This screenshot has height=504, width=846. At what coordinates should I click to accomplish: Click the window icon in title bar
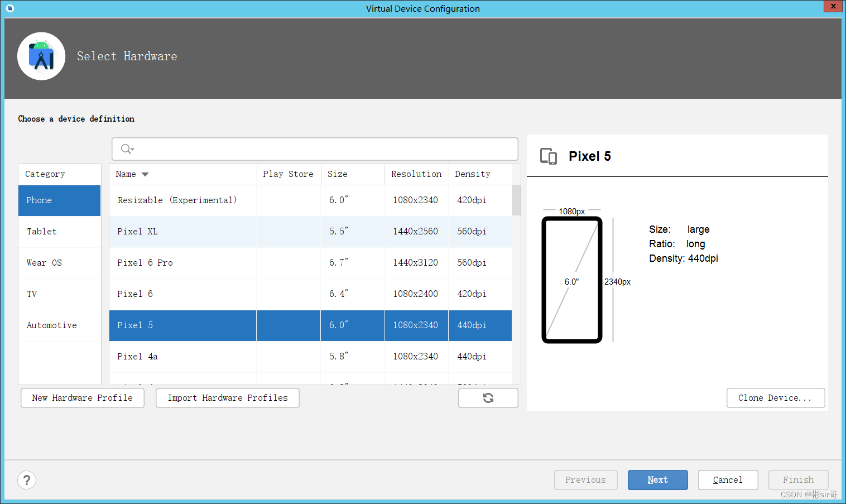tap(10, 8)
